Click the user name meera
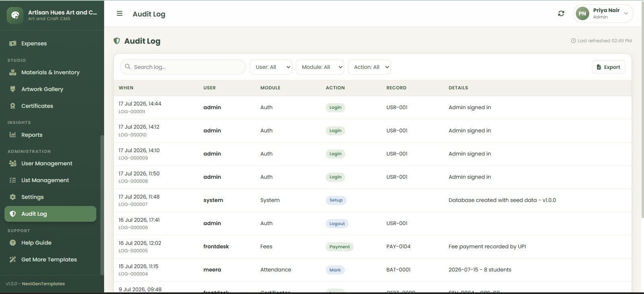Viewport: 644px width, 294px height. point(212,270)
